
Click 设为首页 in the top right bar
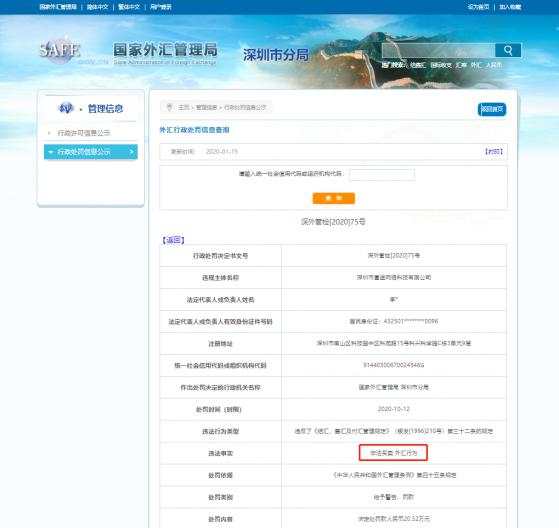(478, 7)
